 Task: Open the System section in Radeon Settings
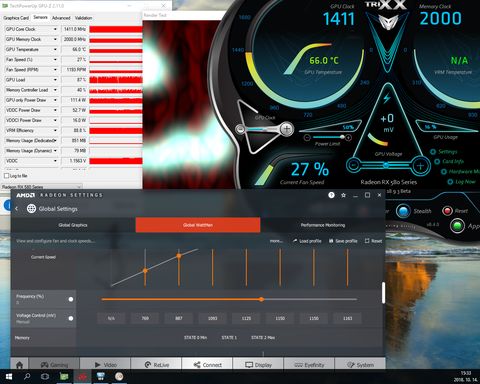[x=360, y=365]
